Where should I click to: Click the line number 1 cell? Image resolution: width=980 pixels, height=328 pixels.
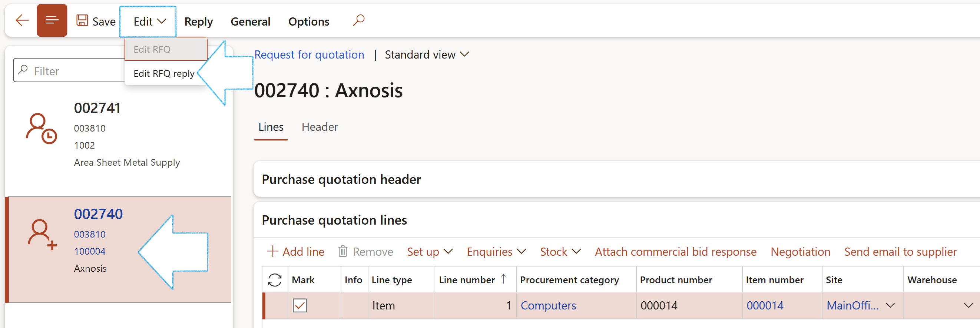click(x=475, y=305)
